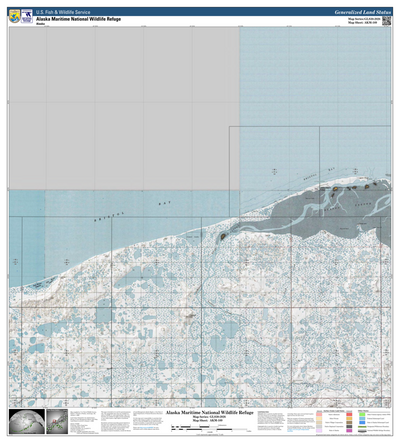Pick the magenta legend swatch
This screenshot has height=443, width=400.
pos(349,430)
